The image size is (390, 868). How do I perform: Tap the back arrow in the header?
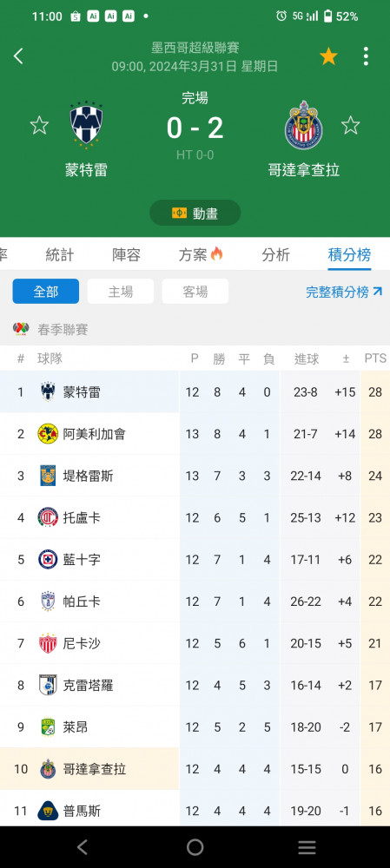point(19,56)
